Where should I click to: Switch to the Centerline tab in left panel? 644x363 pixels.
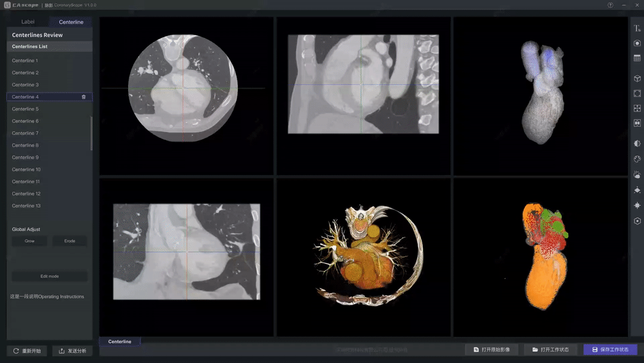point(71,21)
